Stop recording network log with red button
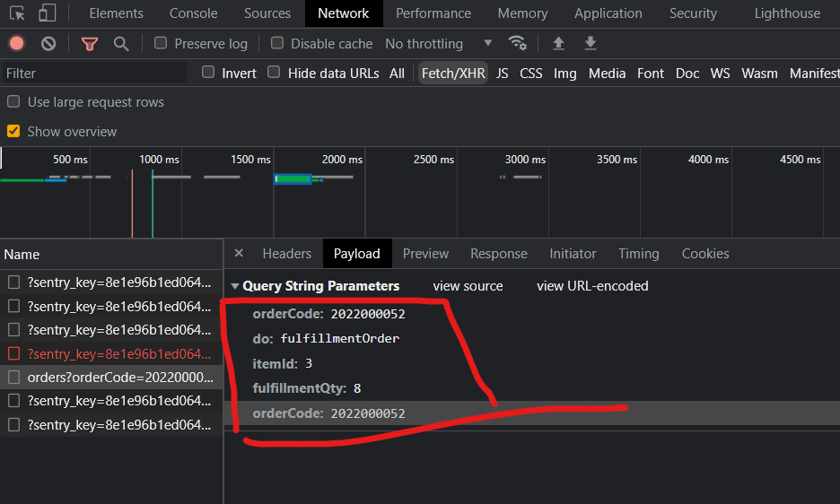 tap(17, 43)
